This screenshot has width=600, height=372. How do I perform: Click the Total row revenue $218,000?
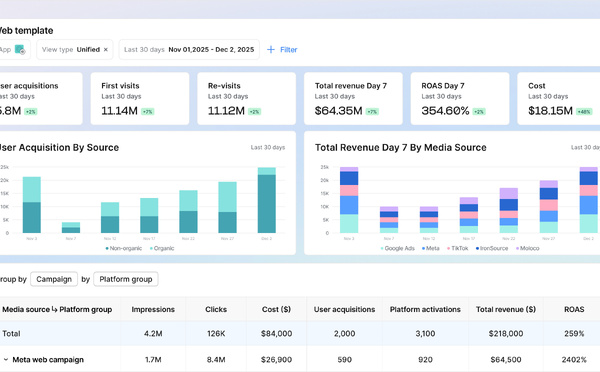pos(506,333)
